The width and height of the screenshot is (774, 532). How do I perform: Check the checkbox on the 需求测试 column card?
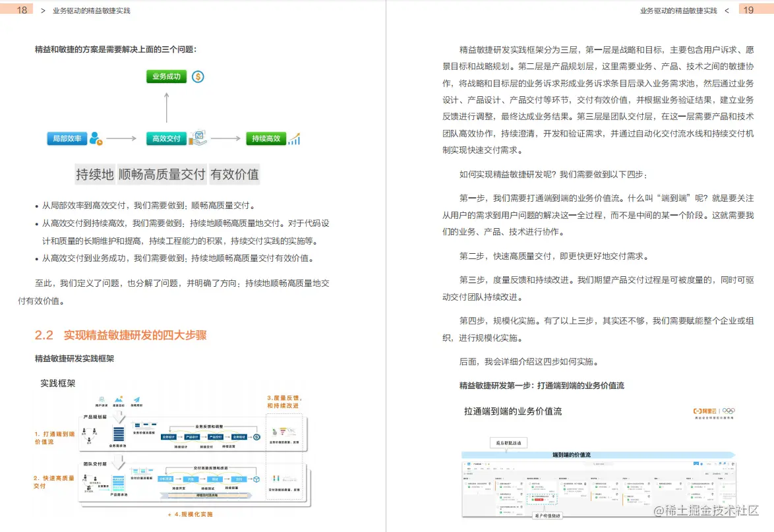point(593,483)
